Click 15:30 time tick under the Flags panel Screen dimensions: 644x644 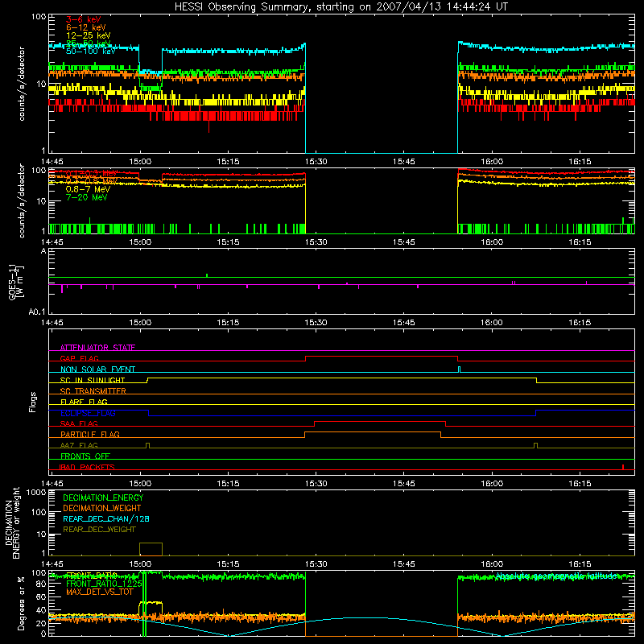click(x=316, y=484)
